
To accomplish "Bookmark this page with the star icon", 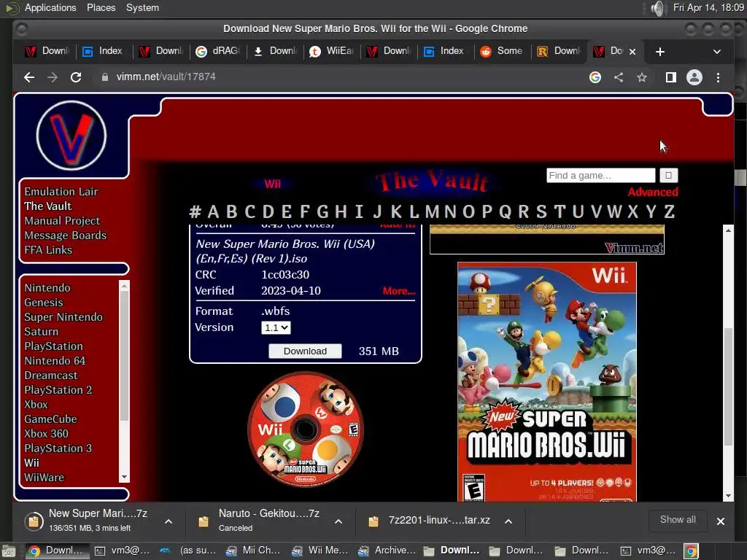I will point(642,77).
